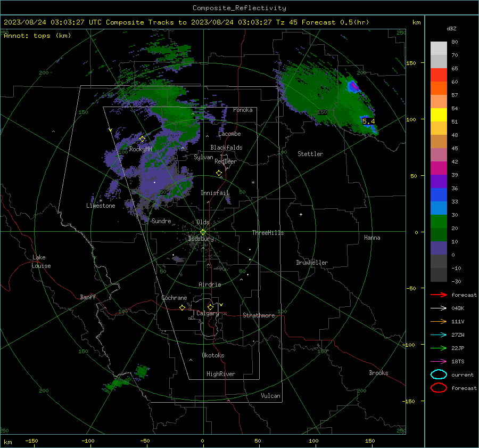
Task: Click the white 04DK arrow icon
Action: tap(439, 308)
